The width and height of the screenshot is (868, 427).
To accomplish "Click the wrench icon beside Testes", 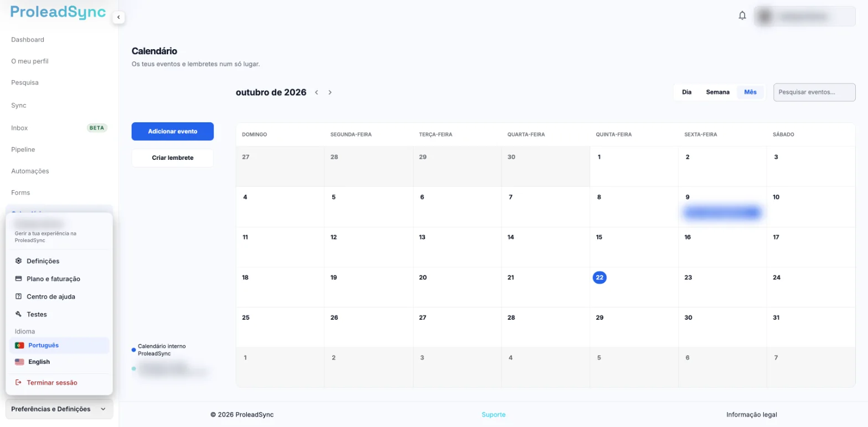I will coord(19,314).
